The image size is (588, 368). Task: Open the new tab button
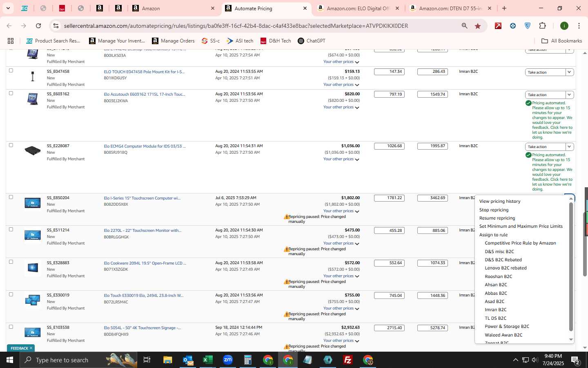504,8
